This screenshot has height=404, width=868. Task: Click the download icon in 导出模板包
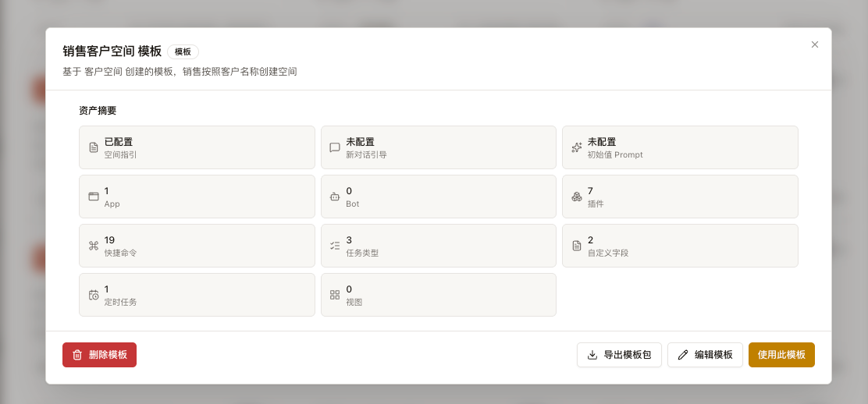pos(592,355)
